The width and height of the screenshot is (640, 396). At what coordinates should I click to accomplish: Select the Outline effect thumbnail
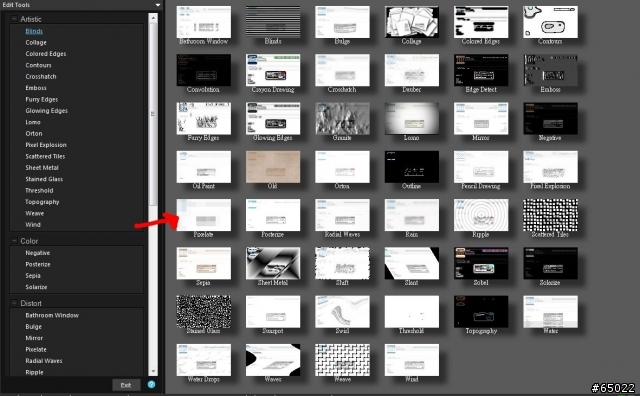412,167
